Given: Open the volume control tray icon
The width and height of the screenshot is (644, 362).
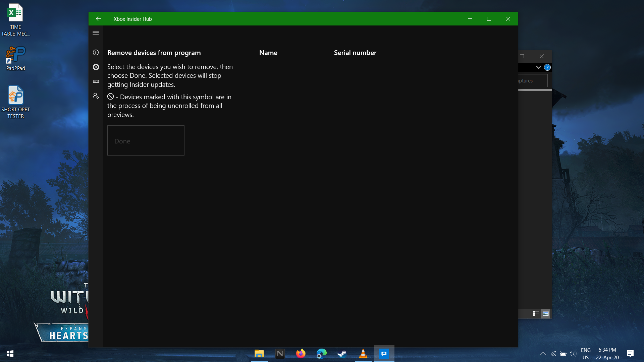Looking at the screenshot, I should (x=573, y=354).
